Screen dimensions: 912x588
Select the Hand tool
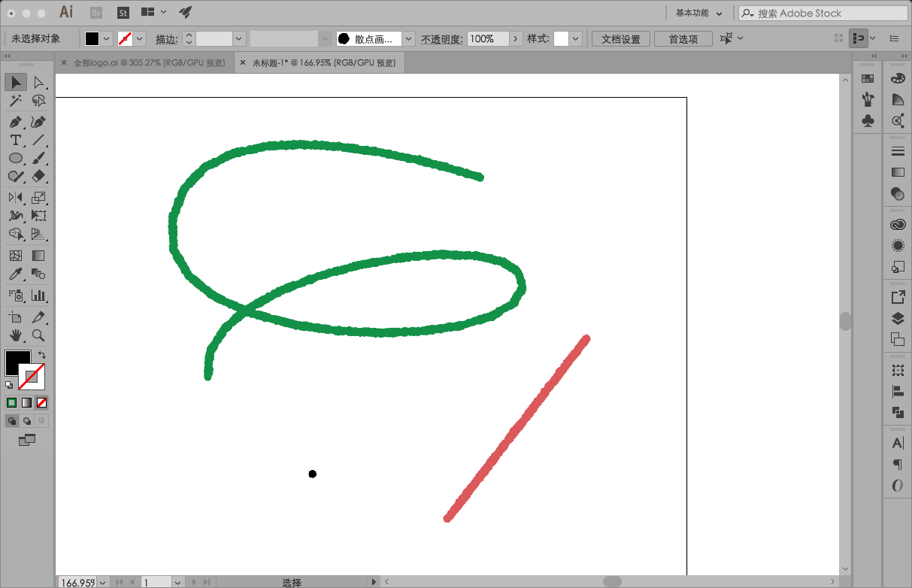pos(16,335)
